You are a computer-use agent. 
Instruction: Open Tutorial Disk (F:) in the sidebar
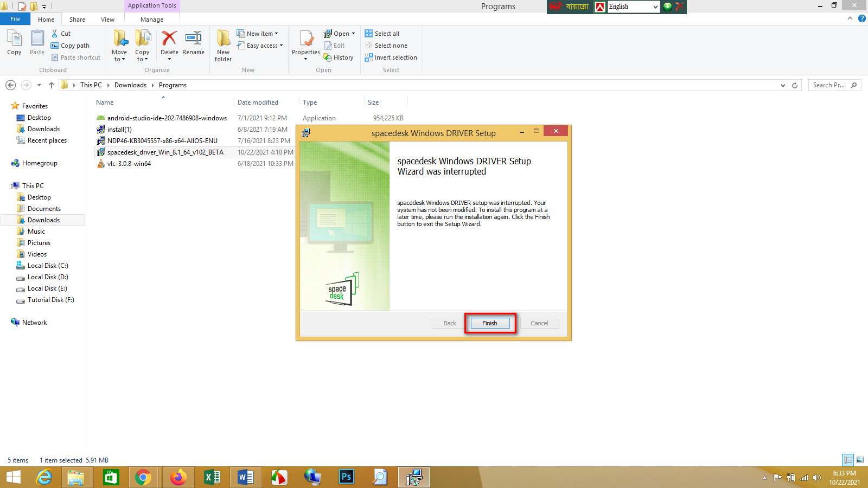click(51, 300)
